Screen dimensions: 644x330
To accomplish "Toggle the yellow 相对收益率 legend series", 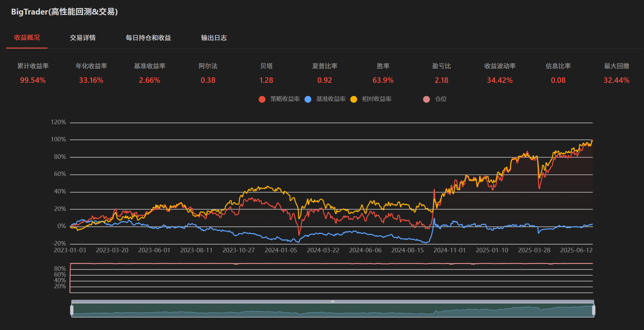I will pyautogui.click(x=354, y=99).
